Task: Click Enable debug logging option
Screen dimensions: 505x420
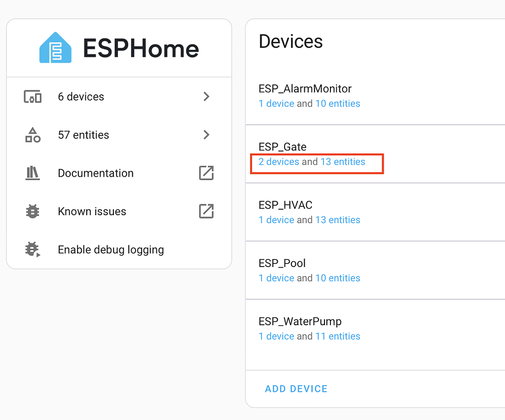Action: [x=110, y=250]
